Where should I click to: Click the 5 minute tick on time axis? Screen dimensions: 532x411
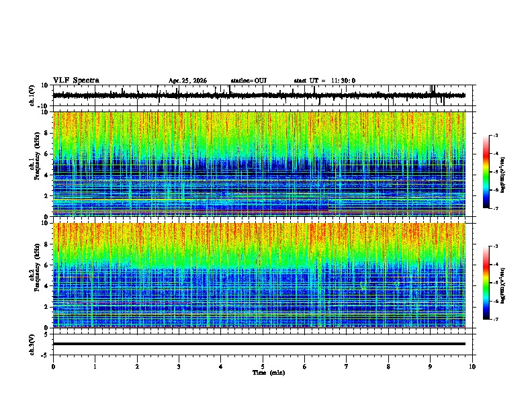pos(263,367)
